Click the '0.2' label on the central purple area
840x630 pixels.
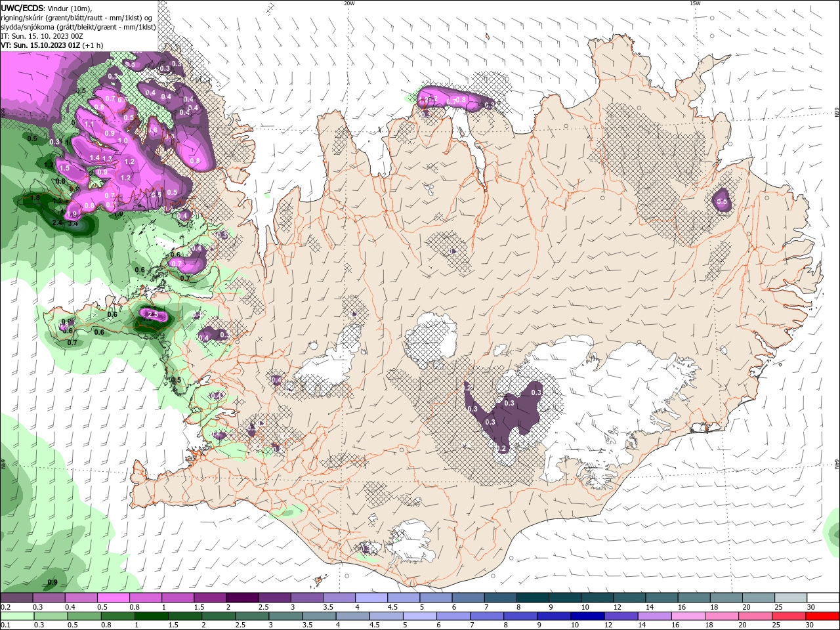(501, 448)
